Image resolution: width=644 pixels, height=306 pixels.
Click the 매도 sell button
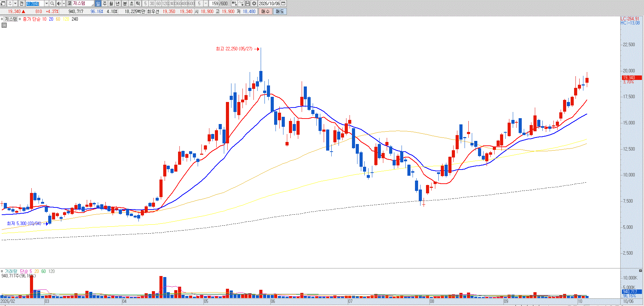pyautogui.click(x=280, y=11)
